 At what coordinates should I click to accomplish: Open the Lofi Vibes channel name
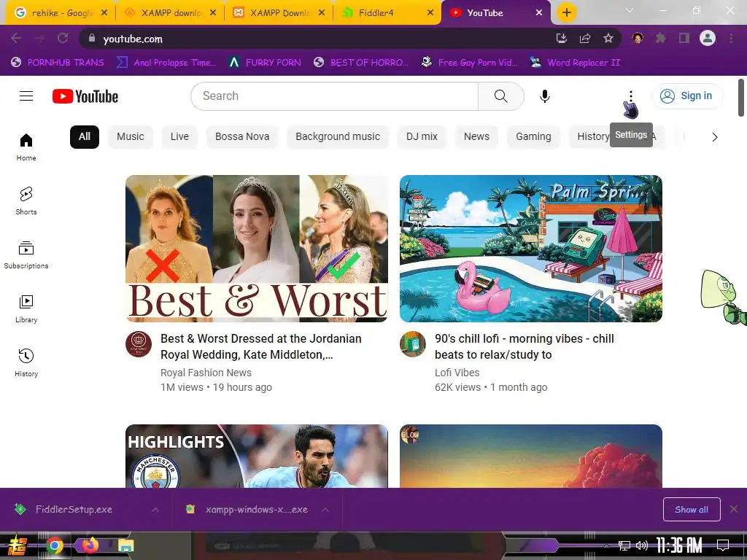457,373
